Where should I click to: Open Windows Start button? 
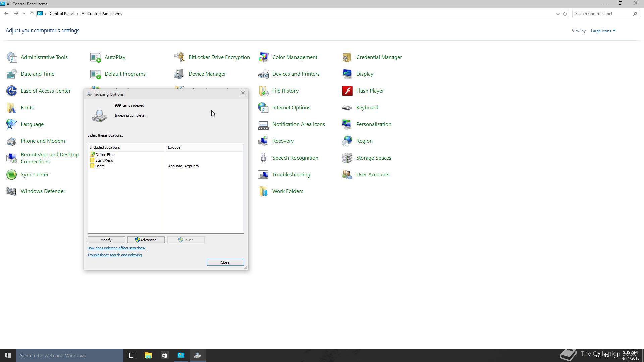8,355
